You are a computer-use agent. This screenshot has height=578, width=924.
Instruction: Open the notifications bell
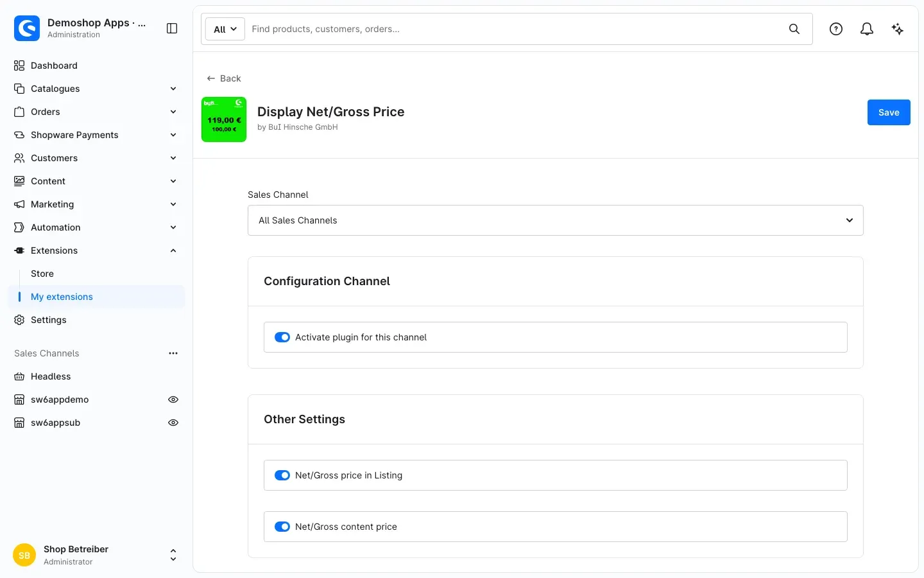coord(867,29)
